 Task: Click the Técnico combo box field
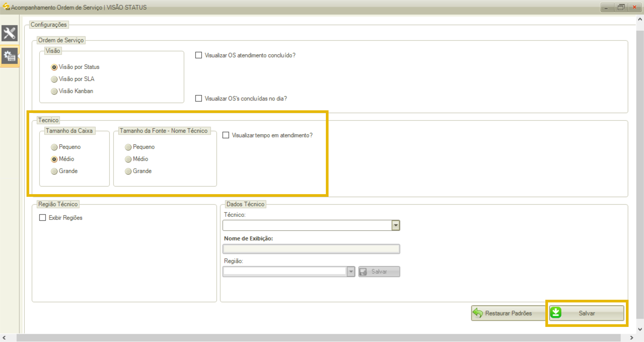311,225
